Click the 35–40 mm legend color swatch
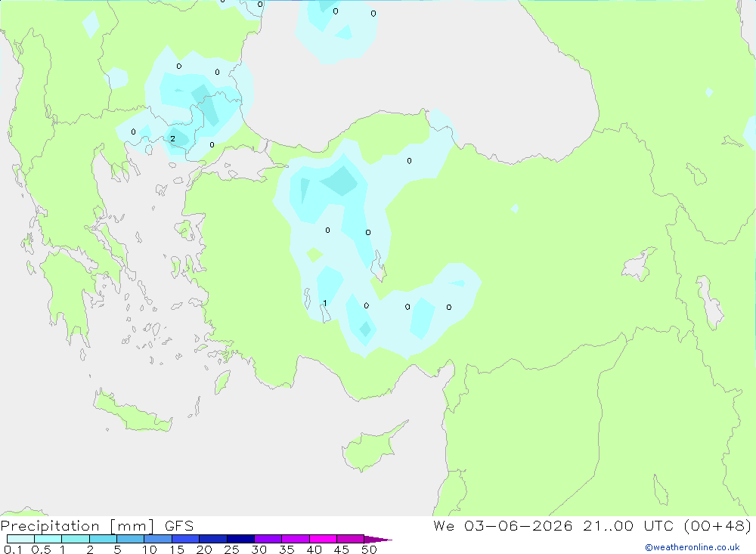The height and width of the screenshot is (554, 756). point(295,539)
